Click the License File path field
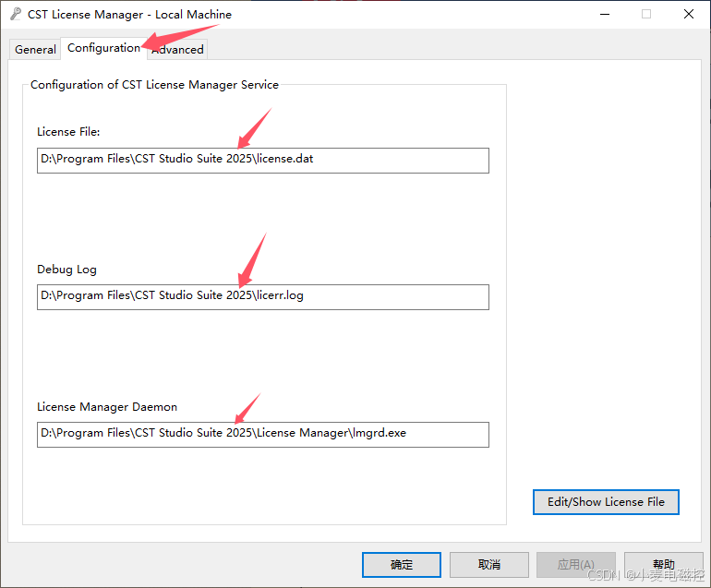Viewport: 711px width, 588px height. click(x=263, y=161)
